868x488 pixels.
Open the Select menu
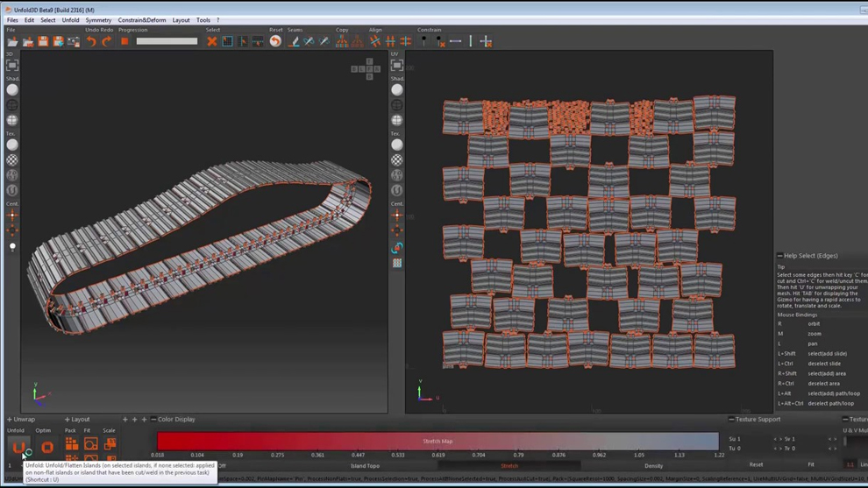(x=47, y=20)
